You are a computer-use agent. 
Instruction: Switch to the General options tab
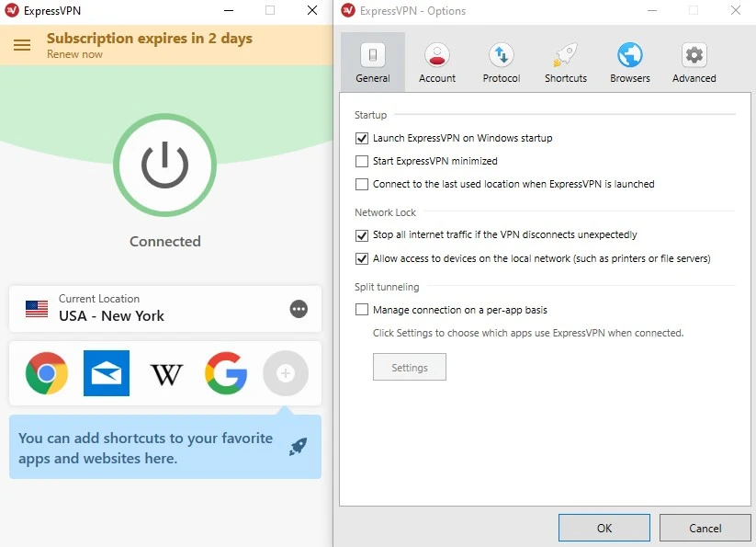coord(373,63)
